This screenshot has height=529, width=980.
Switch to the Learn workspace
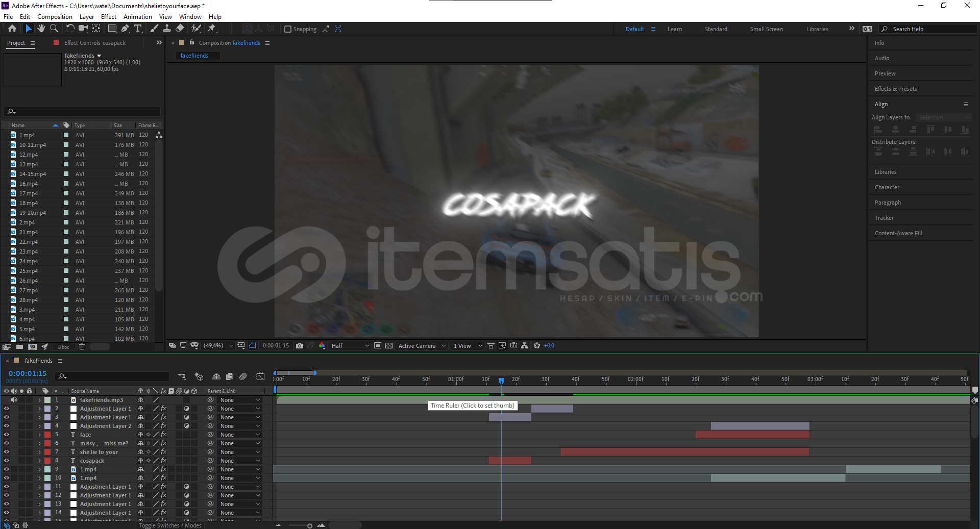[x=675, y=29]
